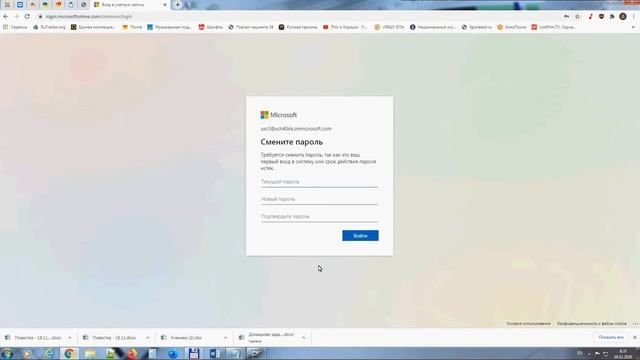Click Показать все downloads button

pyautogui.click(x=611, y=338)
